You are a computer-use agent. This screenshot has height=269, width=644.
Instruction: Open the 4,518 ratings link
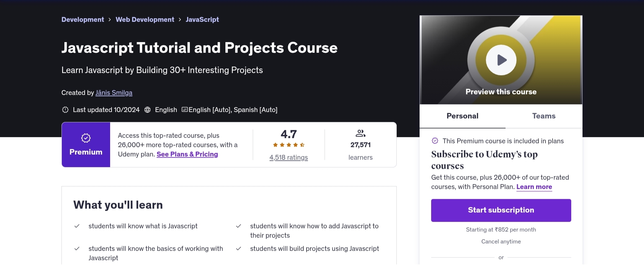(x=288, y=157)
